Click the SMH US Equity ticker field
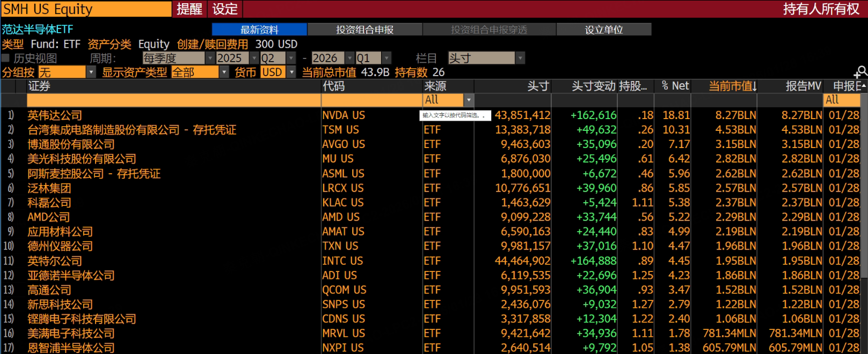 (86, 9)
